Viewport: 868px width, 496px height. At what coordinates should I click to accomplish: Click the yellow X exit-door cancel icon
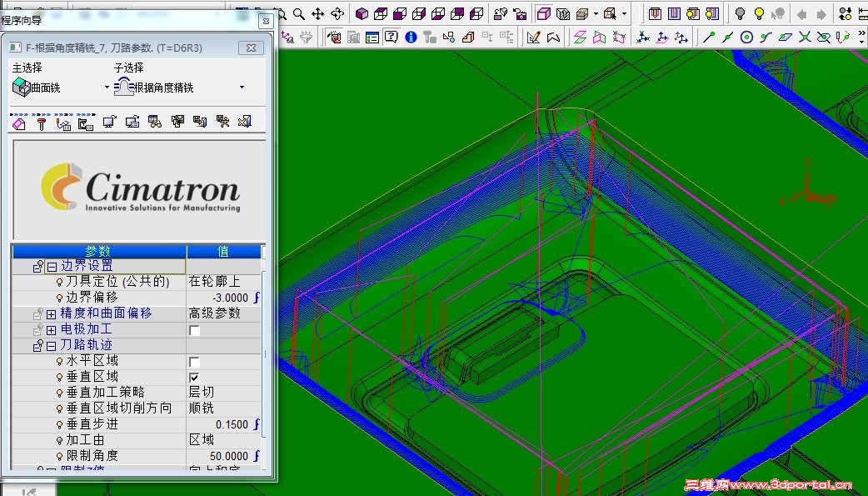245,122
